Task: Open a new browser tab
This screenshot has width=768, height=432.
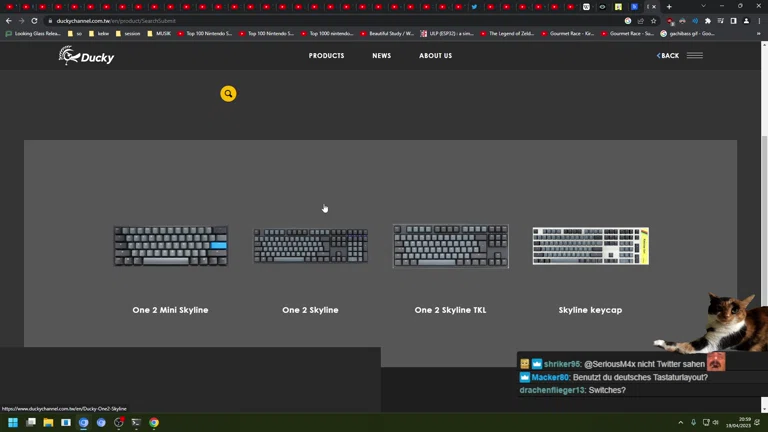Action: click(x=669, y=7)
